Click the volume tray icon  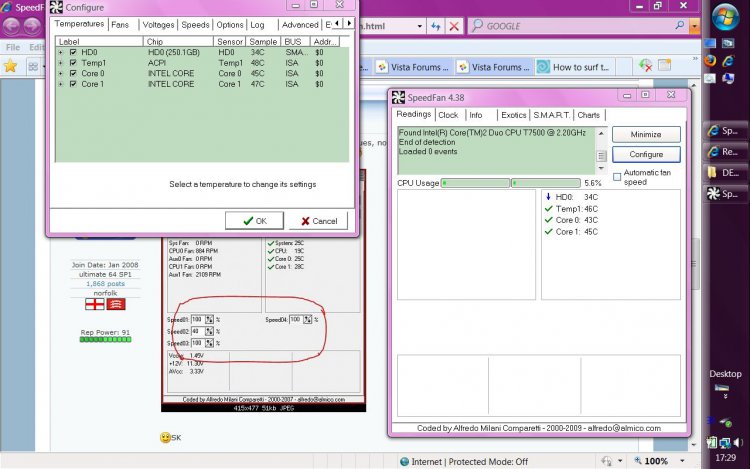click(x=737, y=442)
